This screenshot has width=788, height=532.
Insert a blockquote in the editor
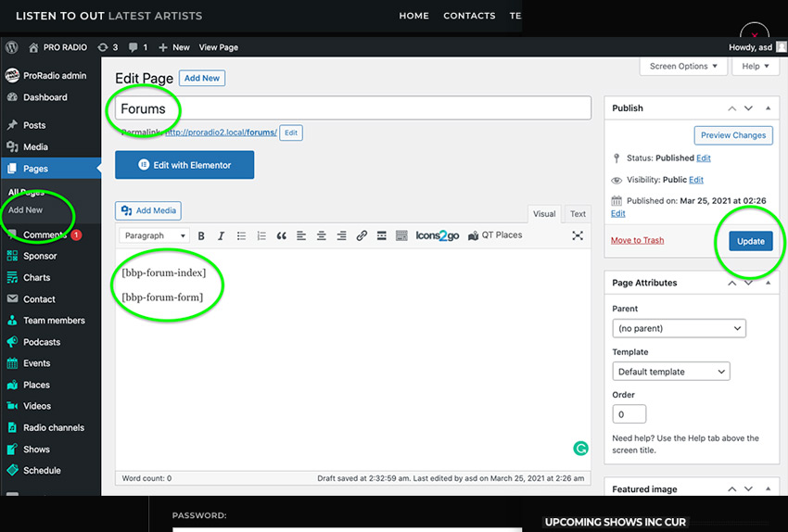pyautogui.click(x=281, y=236)
